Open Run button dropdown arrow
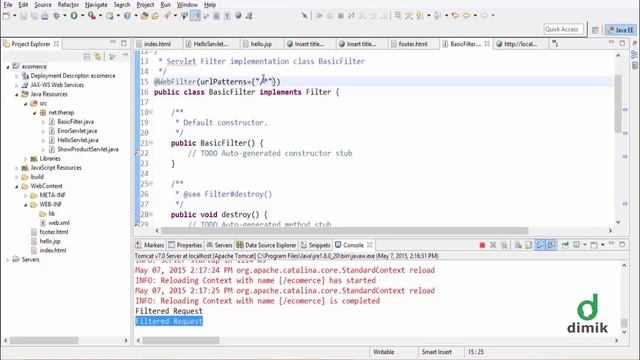This screenshot has height=360, width=640. coord(82,16)
